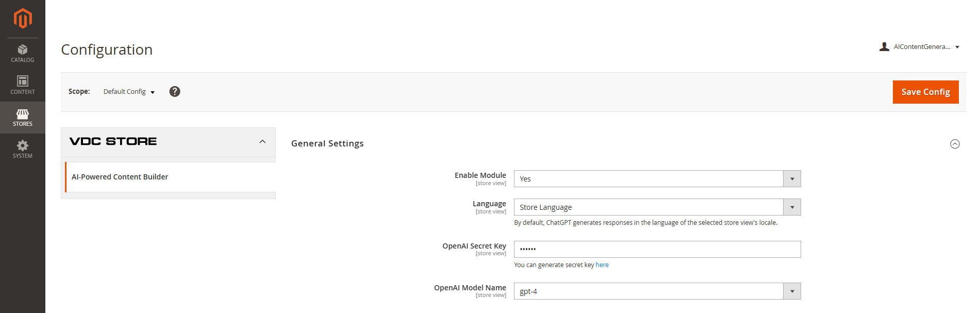The image size is (980, 313).
Task: Follow the 'here' secret key link
Action: pyautogui.click(x=602, y=265)
